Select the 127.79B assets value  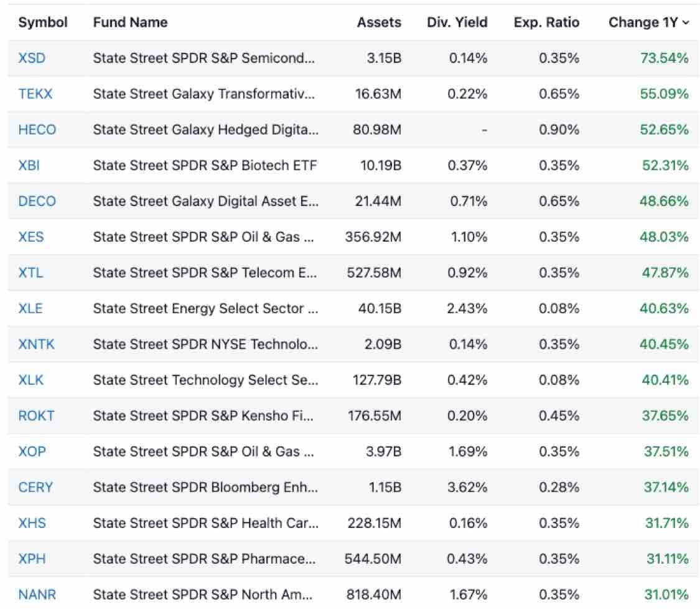[377, 380]
